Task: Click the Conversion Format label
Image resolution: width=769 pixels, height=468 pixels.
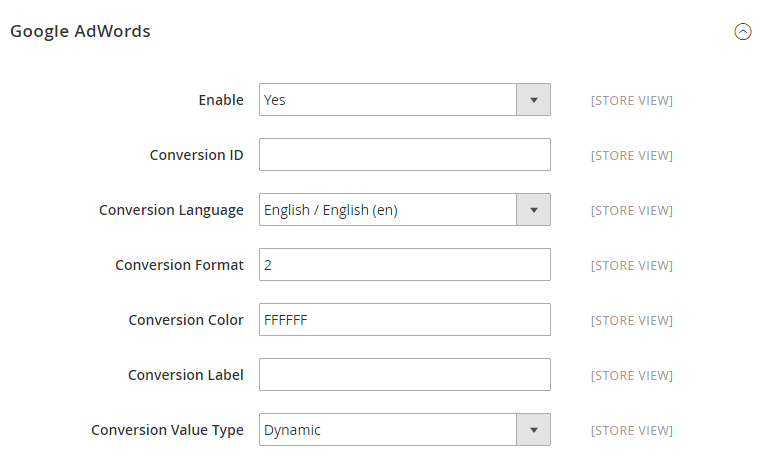Action: click(179, 265)
